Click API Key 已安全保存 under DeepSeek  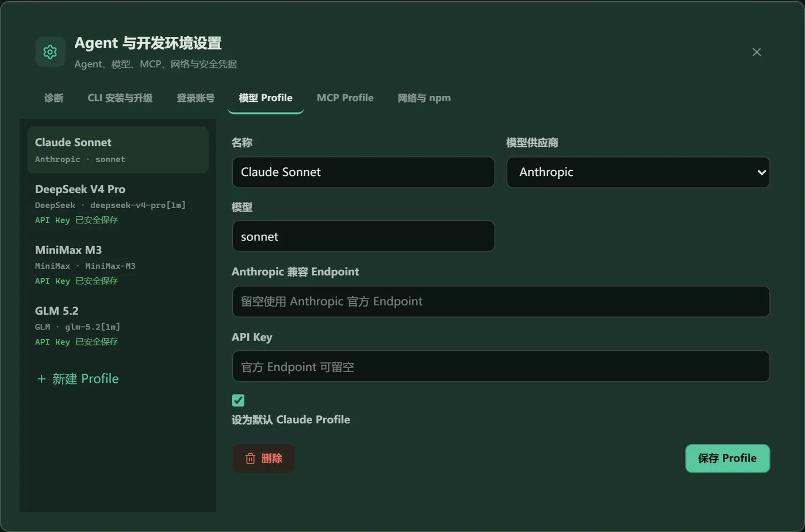click(x=76, y=220)
